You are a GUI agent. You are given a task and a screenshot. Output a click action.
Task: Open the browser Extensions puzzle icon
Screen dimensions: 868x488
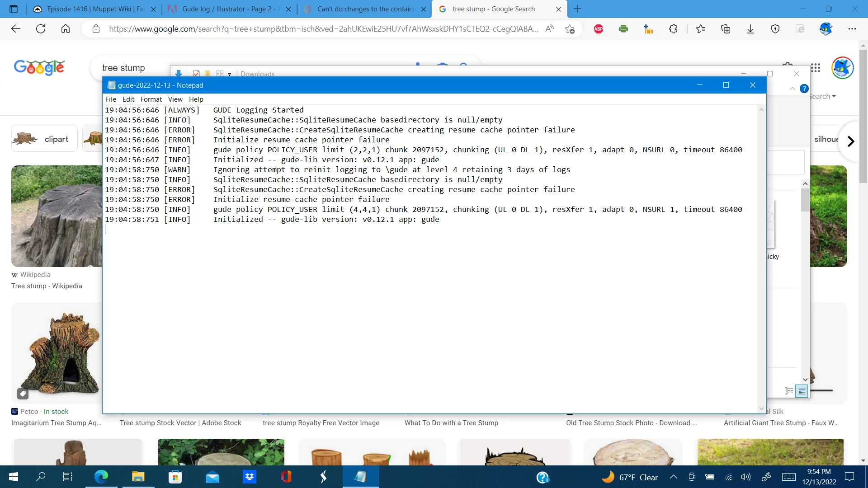pos(673,29)
